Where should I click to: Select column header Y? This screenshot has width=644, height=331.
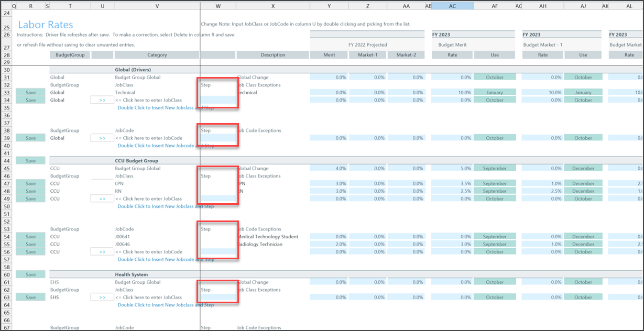click(x=329, y=6)
